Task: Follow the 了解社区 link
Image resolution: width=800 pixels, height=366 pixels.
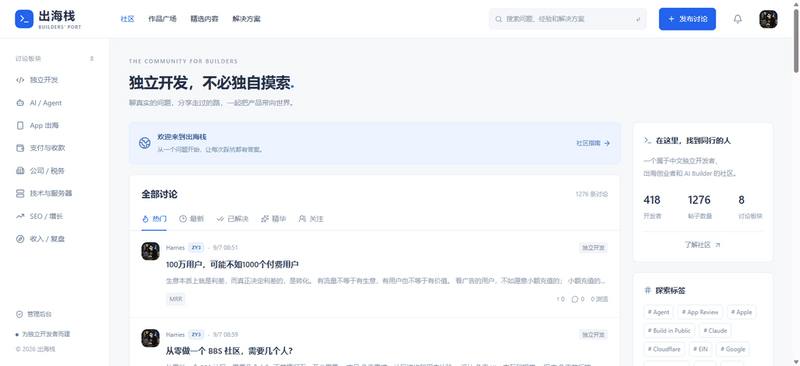Action: coord(702,245)
